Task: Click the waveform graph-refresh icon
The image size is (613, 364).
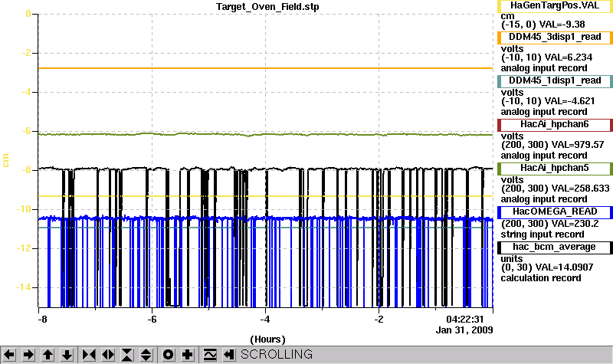Action: coord(210,355)
